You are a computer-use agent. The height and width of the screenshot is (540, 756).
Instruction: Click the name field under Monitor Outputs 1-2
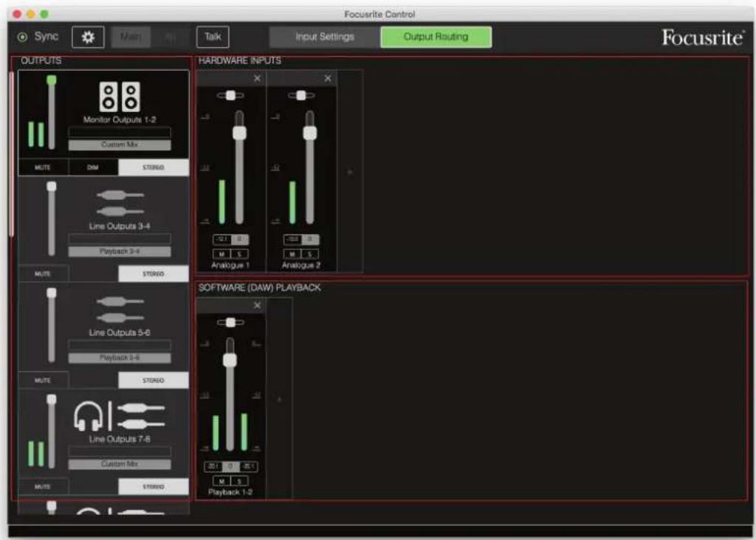click(x=120, y=132)
